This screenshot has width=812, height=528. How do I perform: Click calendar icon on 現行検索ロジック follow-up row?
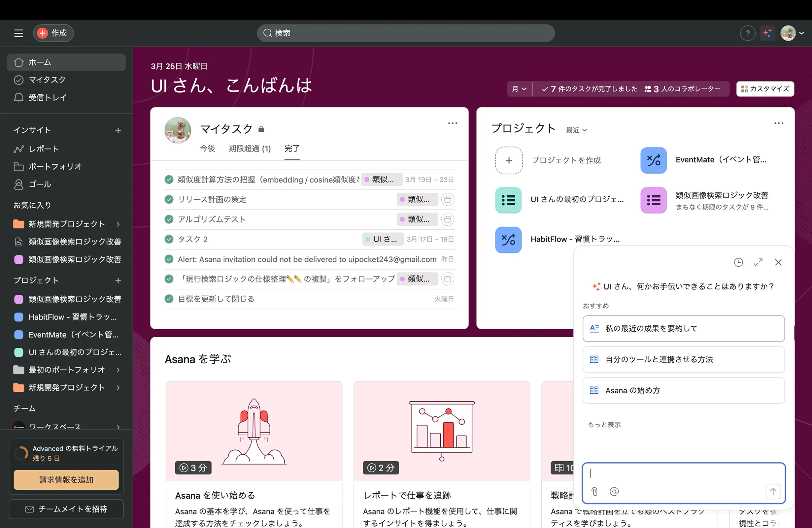pyautogui.click(x=448, y=279)
